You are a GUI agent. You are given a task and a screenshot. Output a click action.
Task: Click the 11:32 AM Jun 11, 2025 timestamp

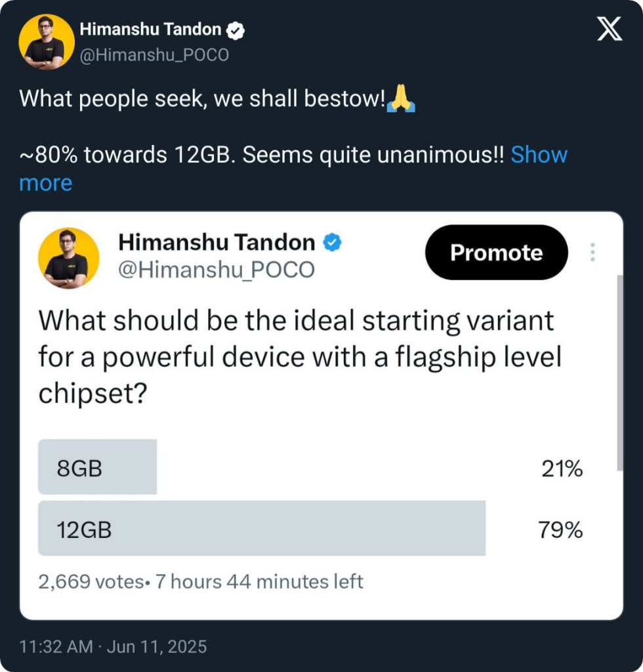pos(113,647)
